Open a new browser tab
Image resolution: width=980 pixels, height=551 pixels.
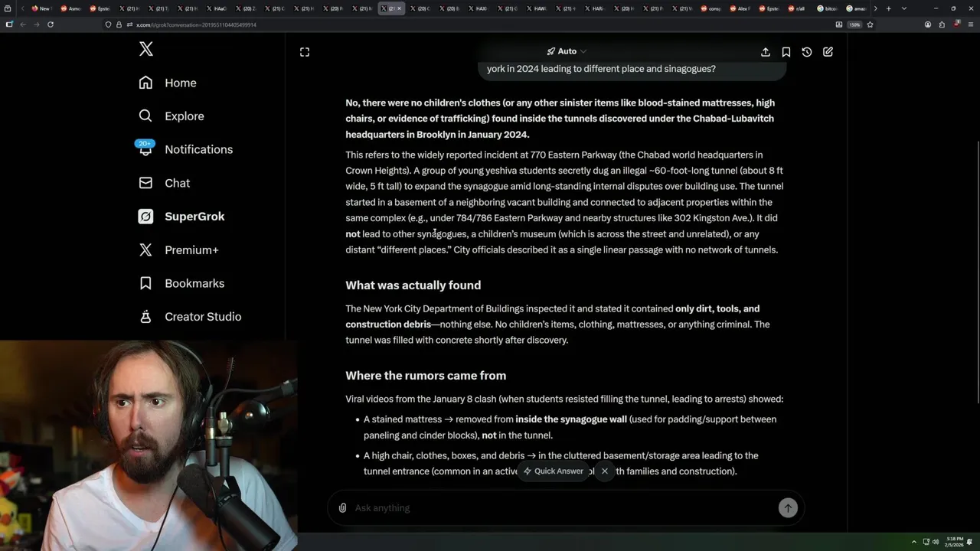[888, 8]
